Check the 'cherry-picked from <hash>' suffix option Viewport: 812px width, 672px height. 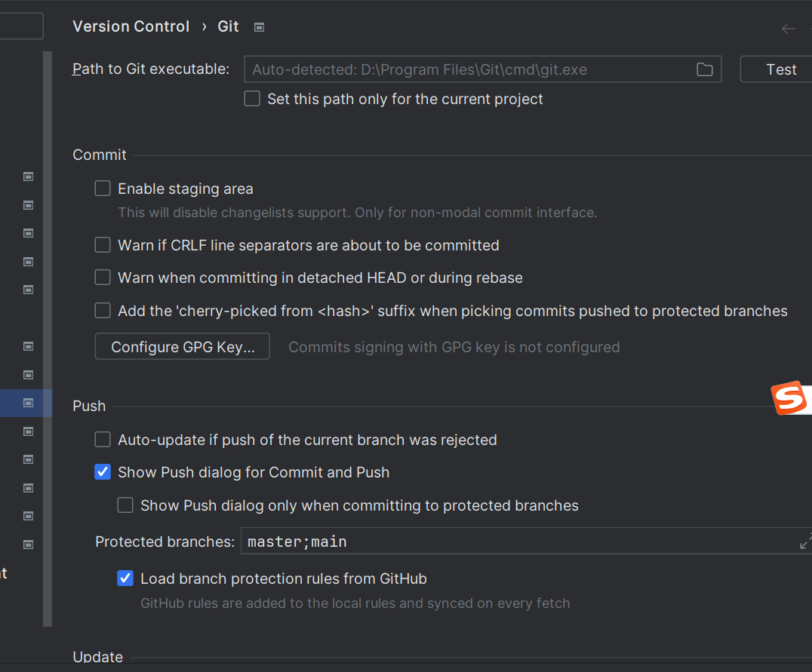tap(103, 311)
